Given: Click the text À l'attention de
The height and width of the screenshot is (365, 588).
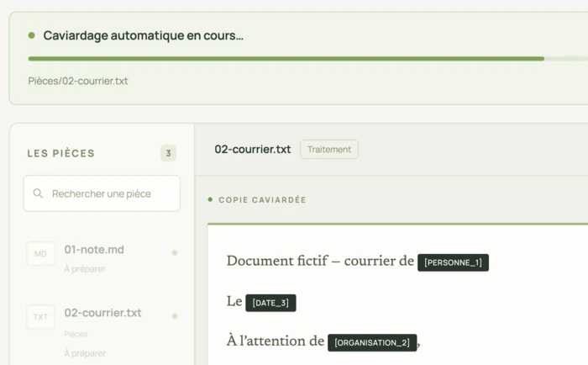Looking at the screenshot, I should pyautogui.click(x=276, y=341).
